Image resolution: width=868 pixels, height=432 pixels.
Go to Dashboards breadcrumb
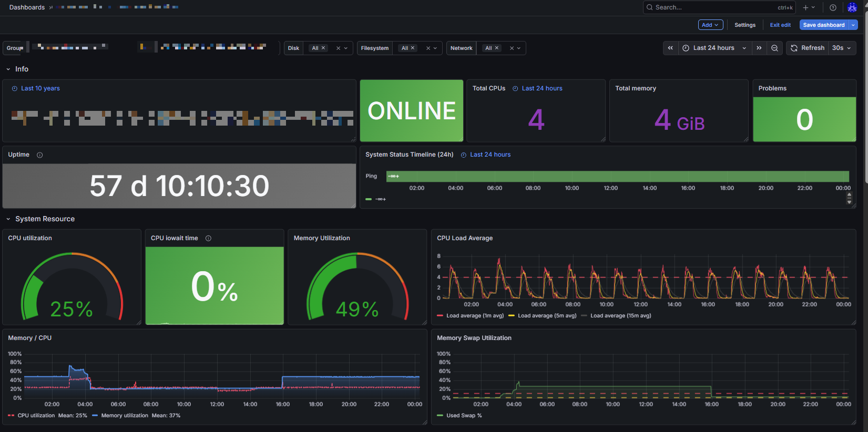[27, 7]
